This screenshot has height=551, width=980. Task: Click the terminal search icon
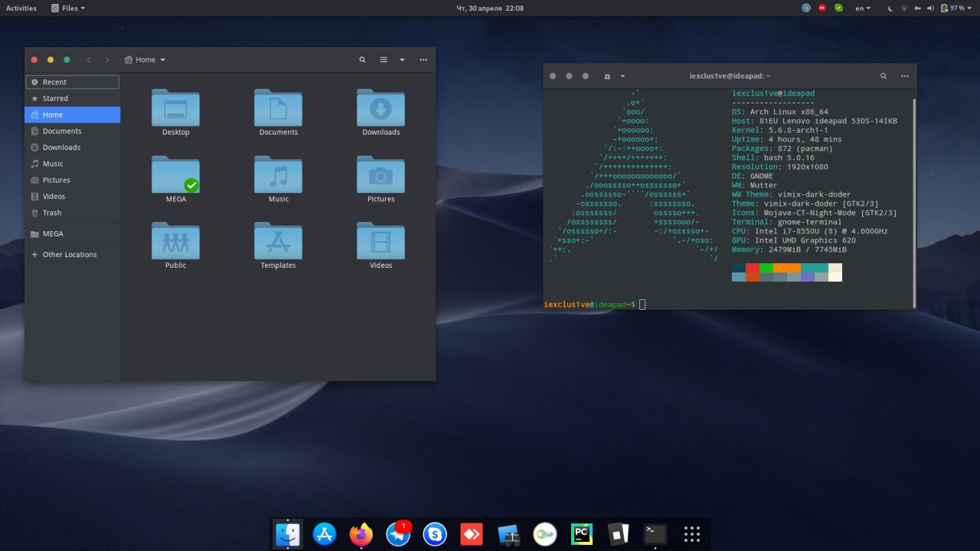884,76
